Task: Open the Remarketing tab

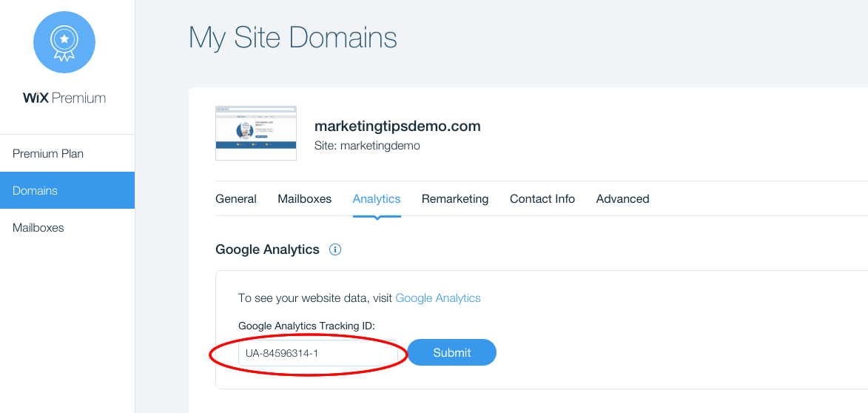Action: click(x=455, y=199)
